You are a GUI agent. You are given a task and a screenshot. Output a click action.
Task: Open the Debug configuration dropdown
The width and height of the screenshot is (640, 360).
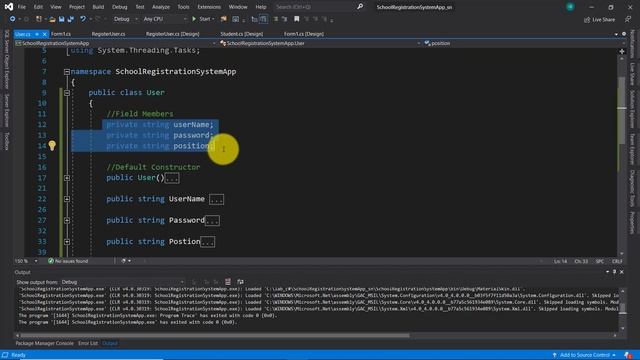[x=125, y=19]
